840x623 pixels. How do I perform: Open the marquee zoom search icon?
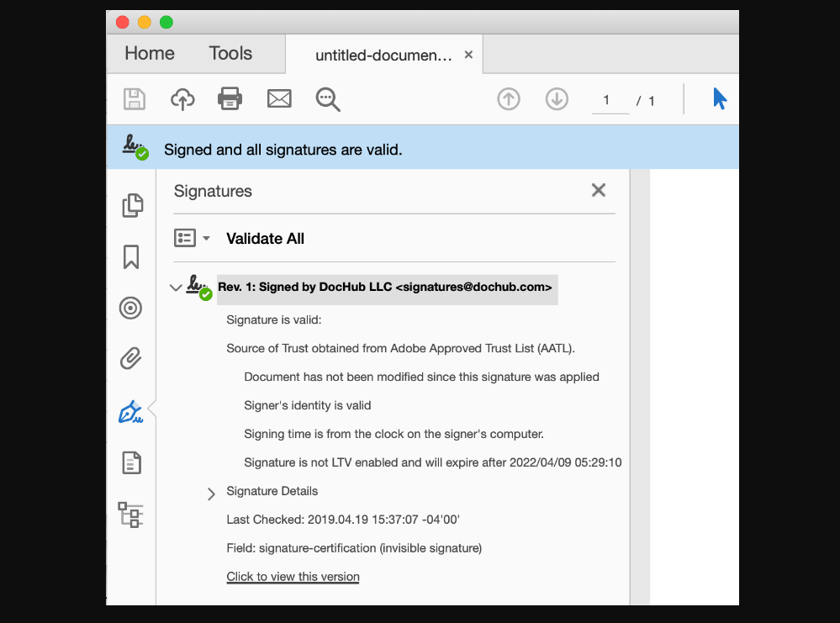328,98
